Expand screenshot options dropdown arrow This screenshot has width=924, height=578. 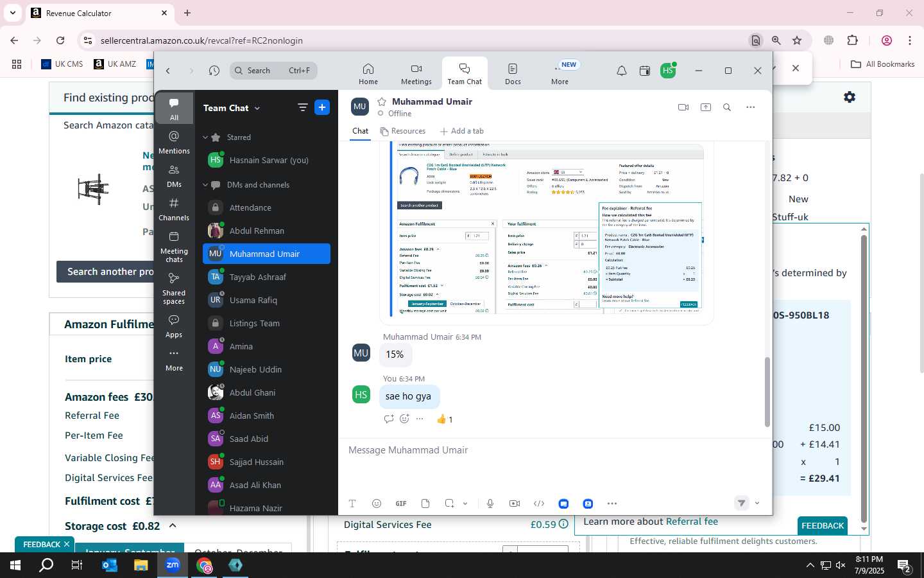465,504
